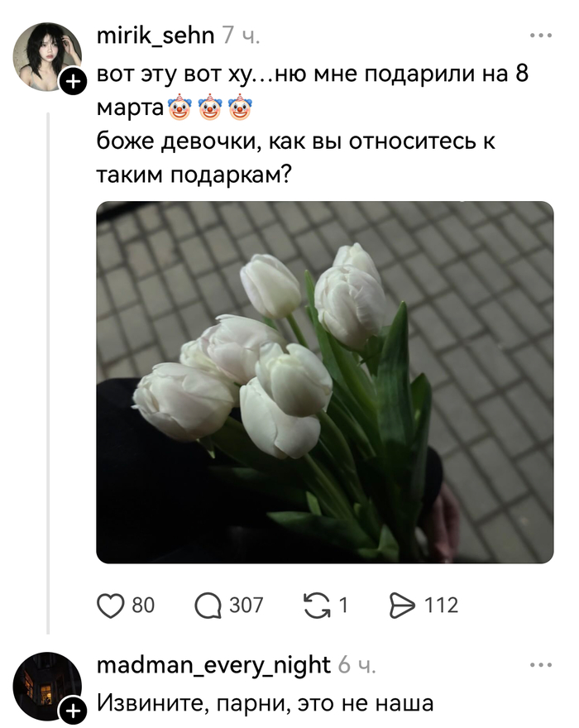Open mirik_sehn's profile picture

[47, 56]
